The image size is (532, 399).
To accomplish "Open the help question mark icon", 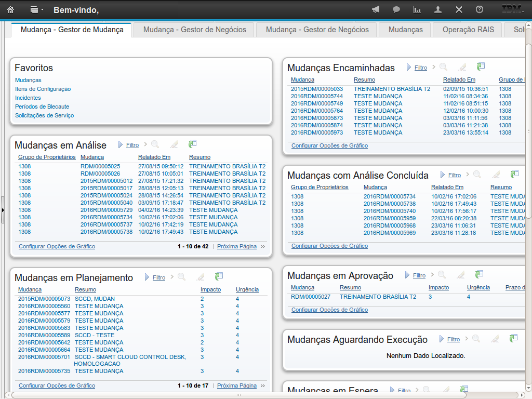I will coord(480,9).
